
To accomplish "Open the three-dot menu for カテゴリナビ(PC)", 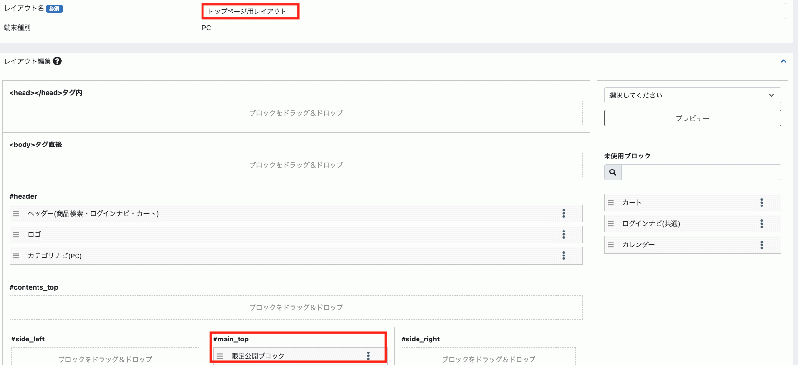I will [563, 255].
